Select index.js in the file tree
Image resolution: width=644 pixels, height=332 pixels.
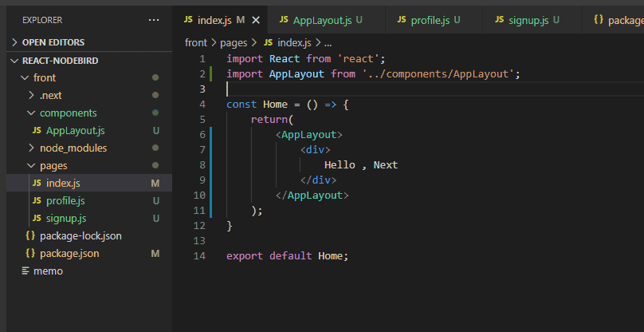[x=89, y=183]
